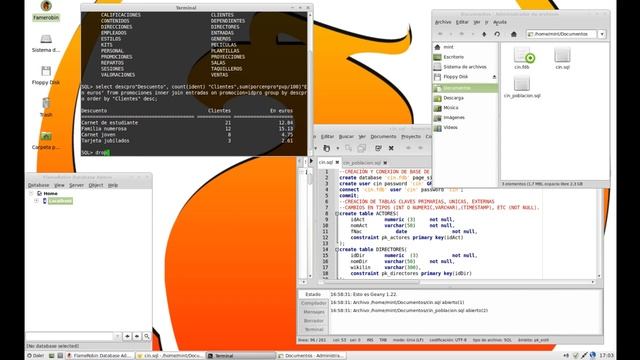
Task: Click the Geany editor horizontal scrollbar
Action: click(456, 282)
